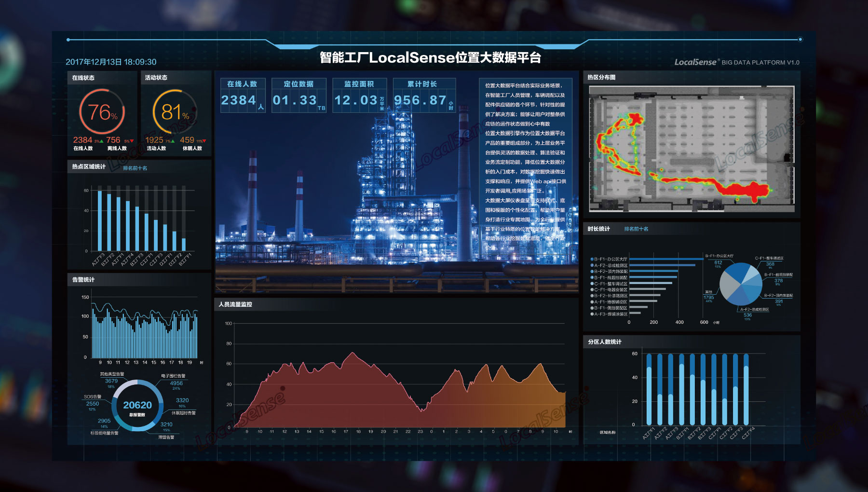Click the red down arrow beside 休眠人数
Screen dimensions: 868x492
pos(203,141)
